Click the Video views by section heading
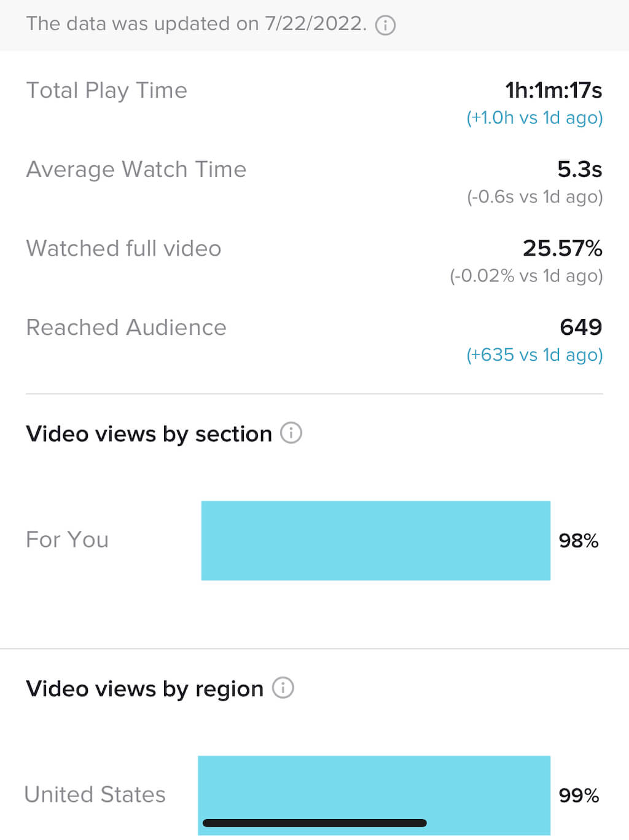 click(149, 434)
